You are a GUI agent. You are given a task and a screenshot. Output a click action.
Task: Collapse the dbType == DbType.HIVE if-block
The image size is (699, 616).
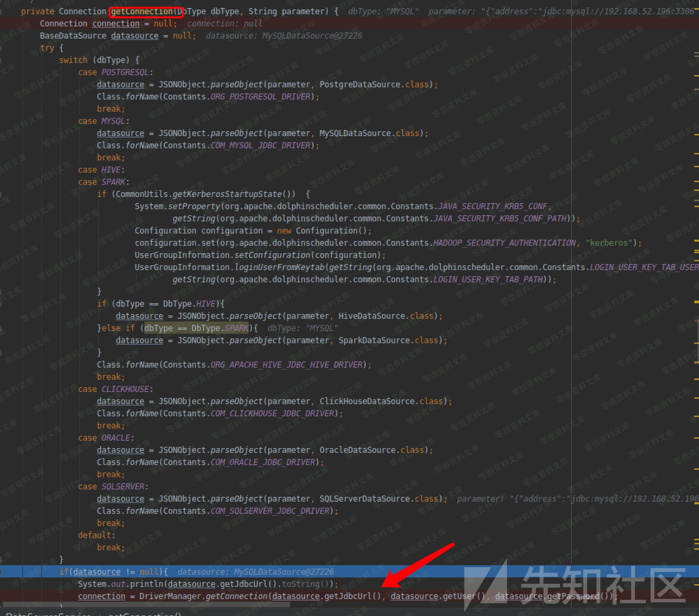pyautogui.click(x=1, y=304)
